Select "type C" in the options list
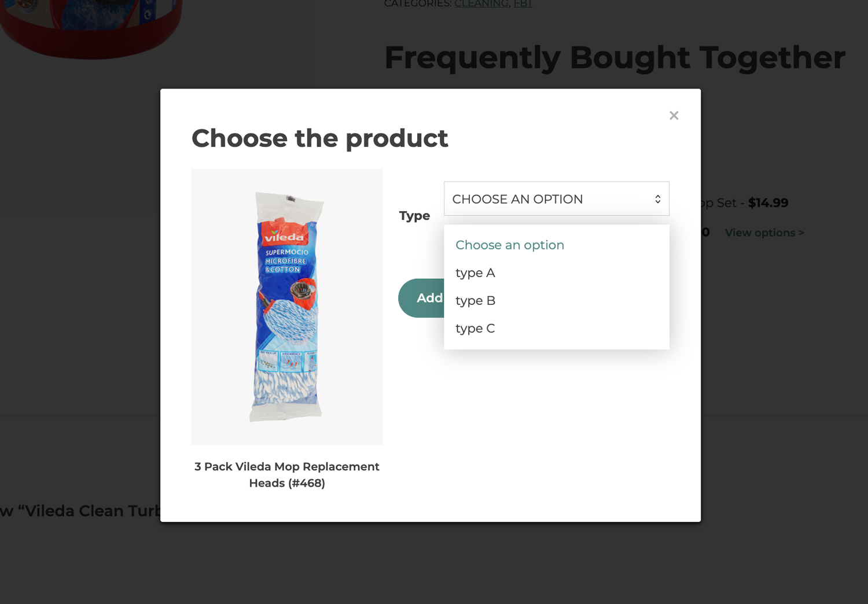This screenshot has height=604, width=868. coord(475,329)
